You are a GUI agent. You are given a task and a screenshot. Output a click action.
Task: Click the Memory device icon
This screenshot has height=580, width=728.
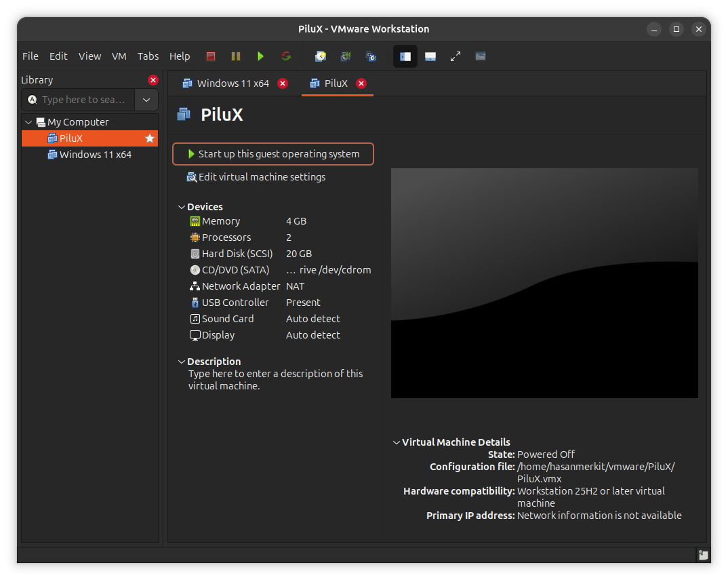195,221
